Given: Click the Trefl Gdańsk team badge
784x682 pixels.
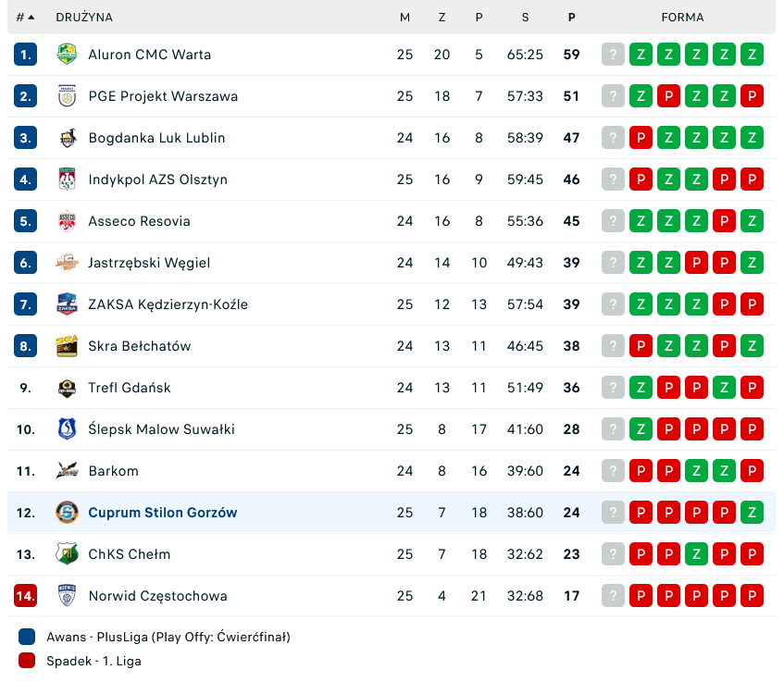Looking at the screenshot, I should tap(67, 388).
